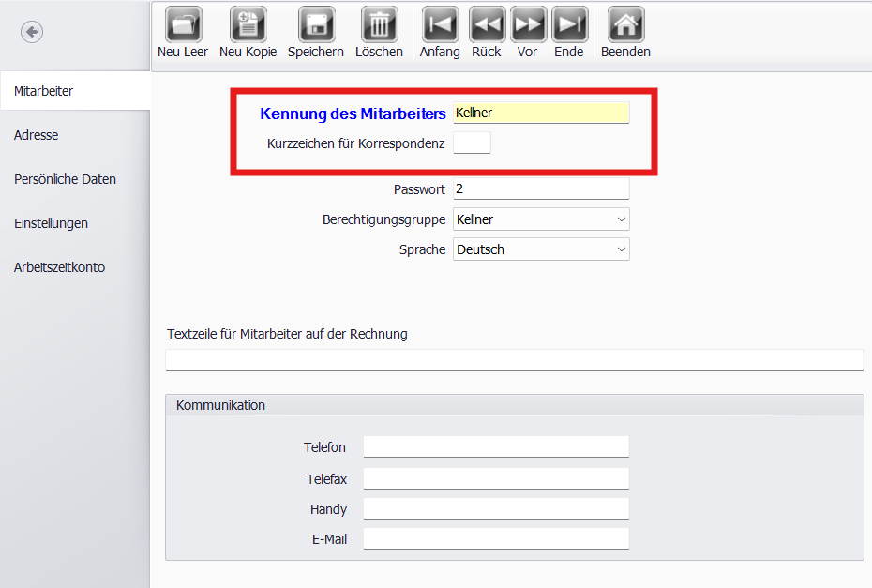
Task: Click into the Passwort field
Action: pyautogui.click(x=541, y=188)
